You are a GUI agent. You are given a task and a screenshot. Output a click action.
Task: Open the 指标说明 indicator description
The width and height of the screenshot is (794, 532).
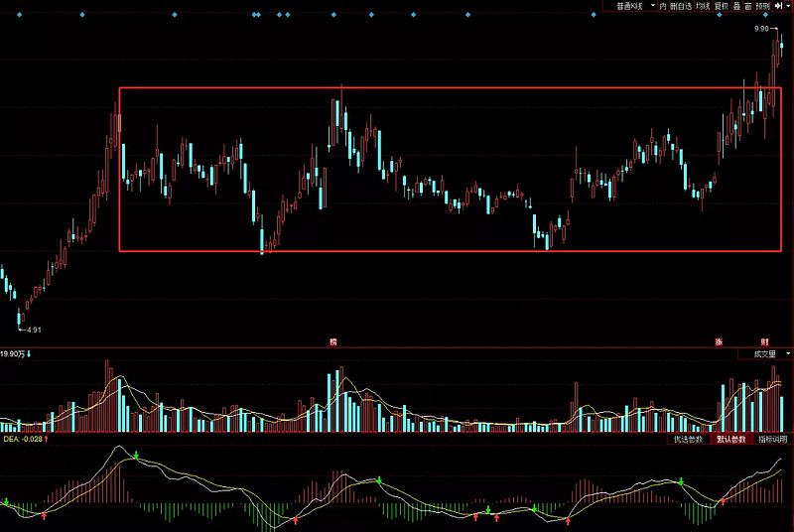tap(772, 439)
